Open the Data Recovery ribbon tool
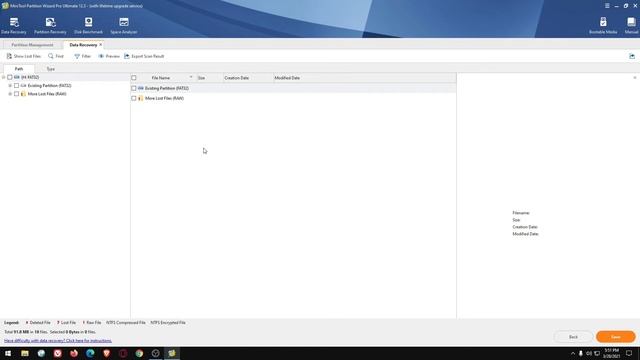Screen dimensions: 640x360 (x=14, y=25)
